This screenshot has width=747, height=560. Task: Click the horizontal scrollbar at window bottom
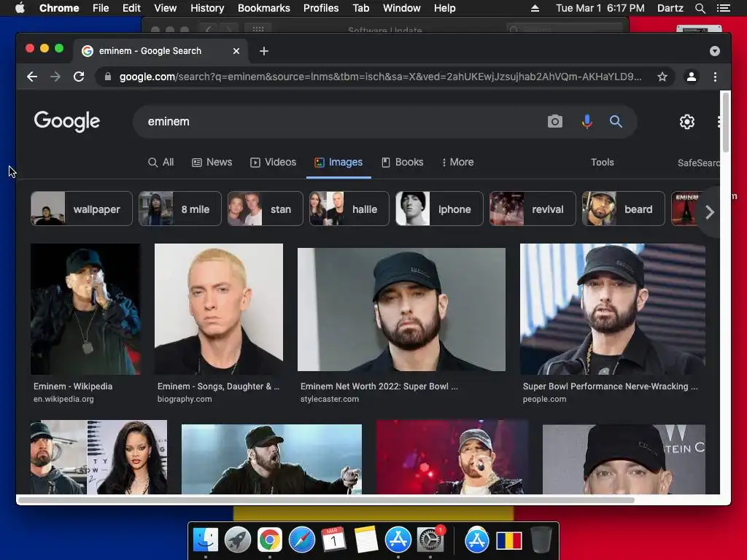(x=326, y=500)
